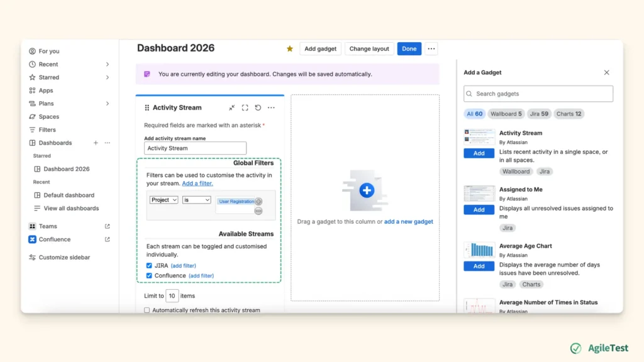
Task: Click the Activity Stream gadget thumbnail
Action: 479,137
